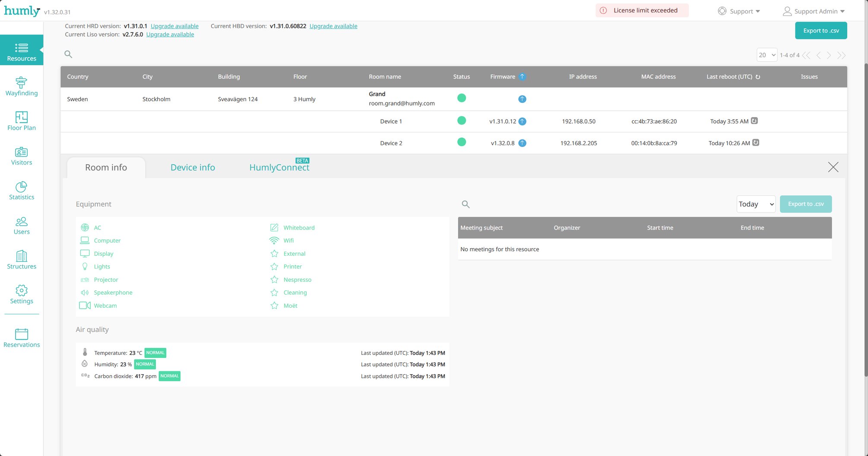
Task: Click the meetings search icon
Action: (466, 204)
